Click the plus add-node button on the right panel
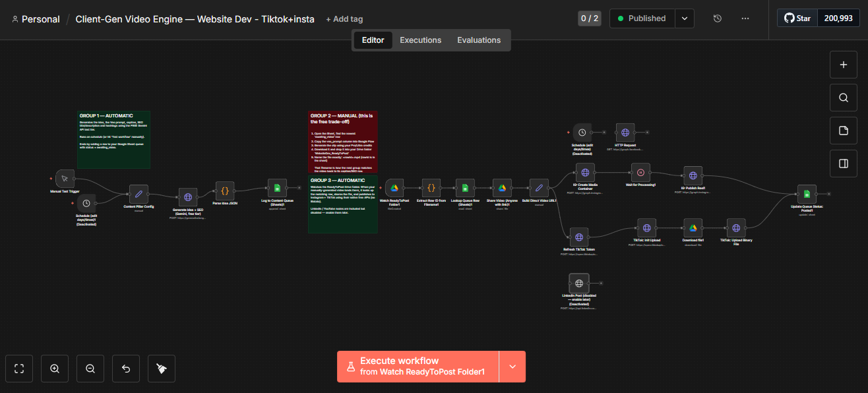This screenshot has width=868, height=393. 843,65
